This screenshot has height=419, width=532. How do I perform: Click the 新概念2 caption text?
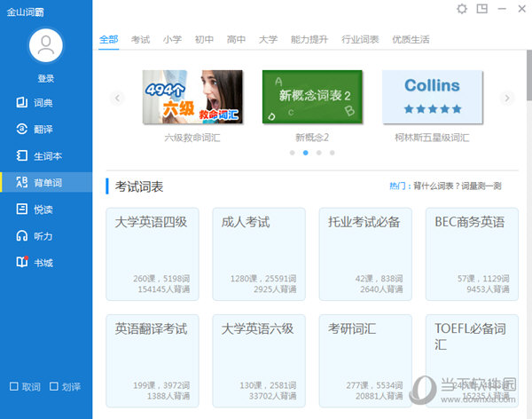click(312, 138)
